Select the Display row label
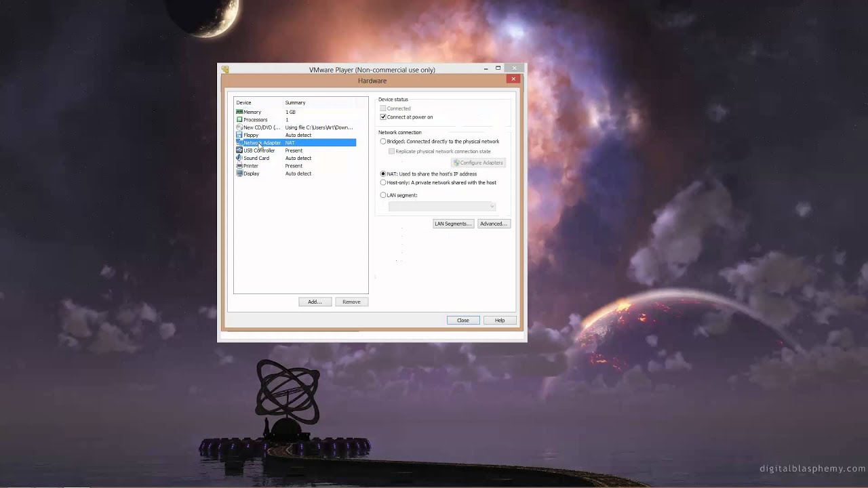Image resolution: width=868 pixels, height=488 pixels. (x=252, y=174)
